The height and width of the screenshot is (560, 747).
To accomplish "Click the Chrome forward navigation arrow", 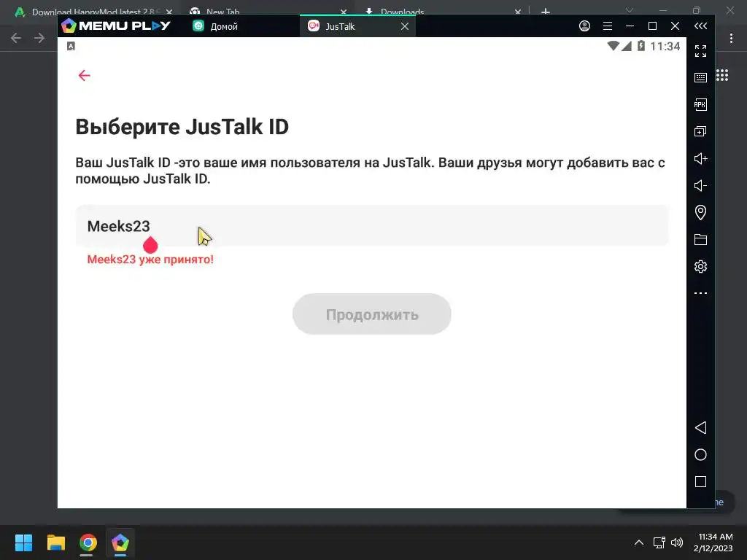I will 39,38.
